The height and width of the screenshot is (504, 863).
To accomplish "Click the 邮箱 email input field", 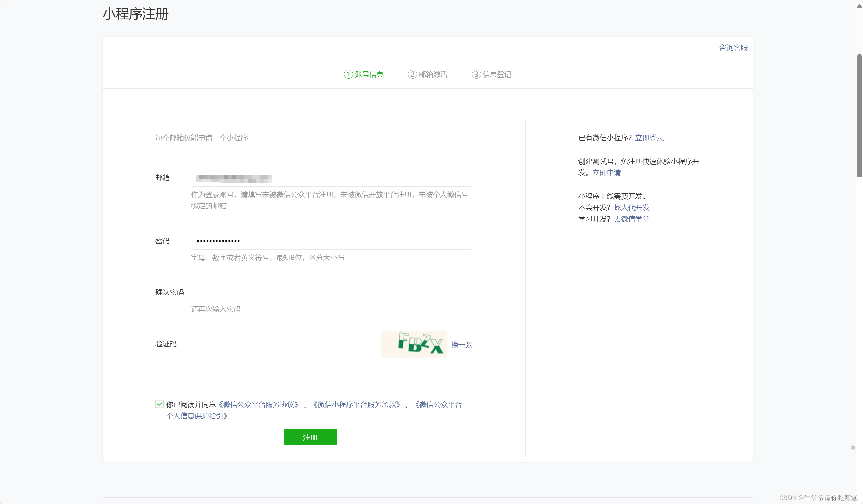I will 331,178.
